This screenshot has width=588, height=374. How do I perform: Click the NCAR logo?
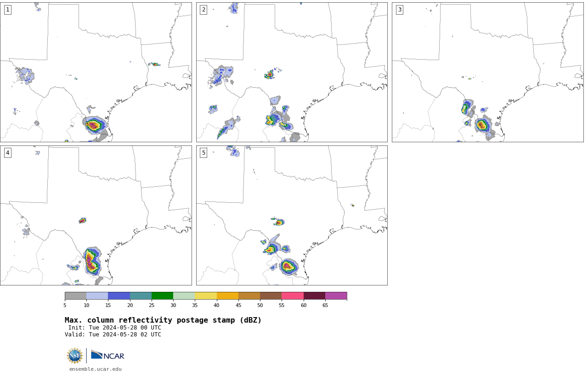[x=107, y=356]
